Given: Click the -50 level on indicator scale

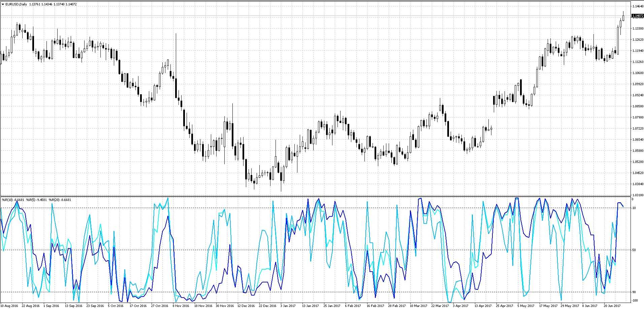Looking at the screenshot, I should (x=635, y=250).
